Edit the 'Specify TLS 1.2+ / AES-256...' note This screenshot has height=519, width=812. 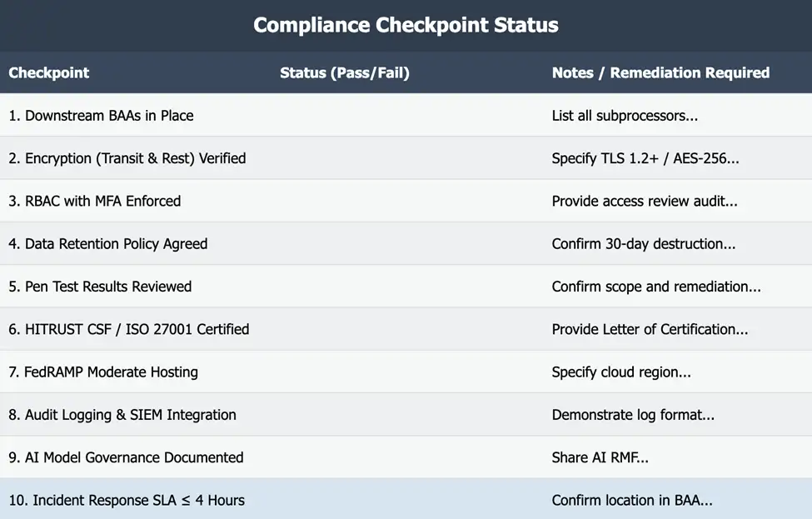point(645,158)
